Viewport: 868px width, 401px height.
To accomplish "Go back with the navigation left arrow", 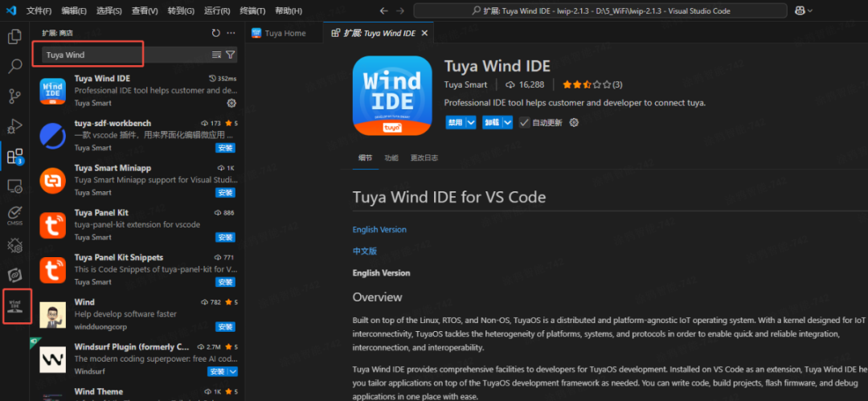I will pyautogui.click(x=385, y=10).
